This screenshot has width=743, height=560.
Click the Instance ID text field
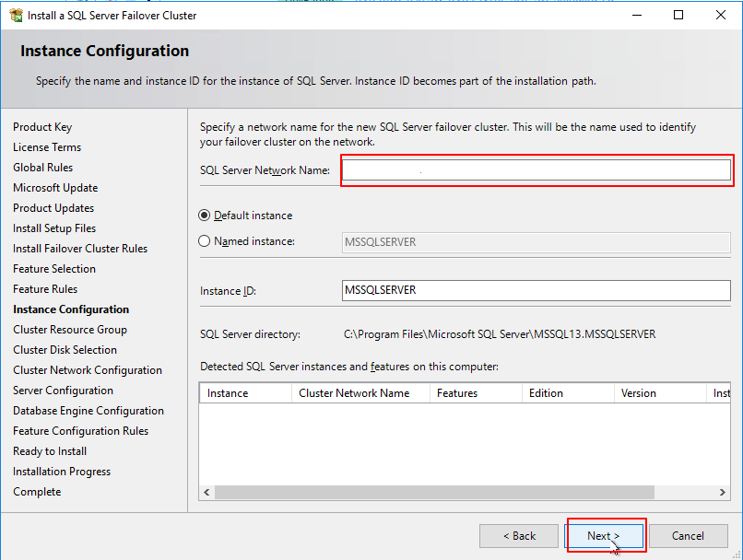tap(536, 290)
